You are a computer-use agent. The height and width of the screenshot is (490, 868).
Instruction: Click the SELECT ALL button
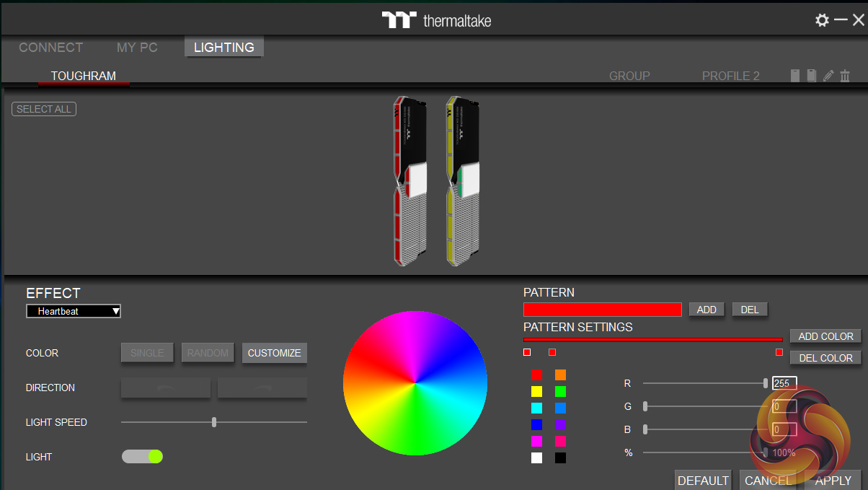44,109
